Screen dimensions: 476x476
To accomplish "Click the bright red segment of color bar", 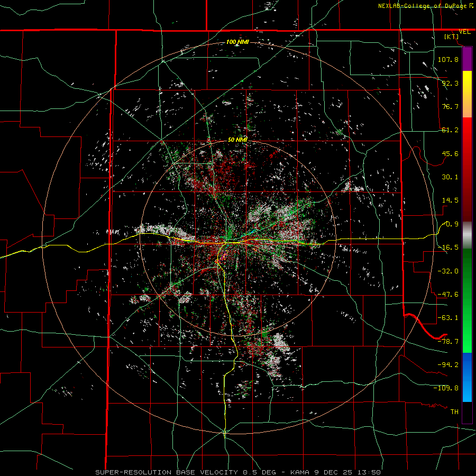I will point(467,141).
